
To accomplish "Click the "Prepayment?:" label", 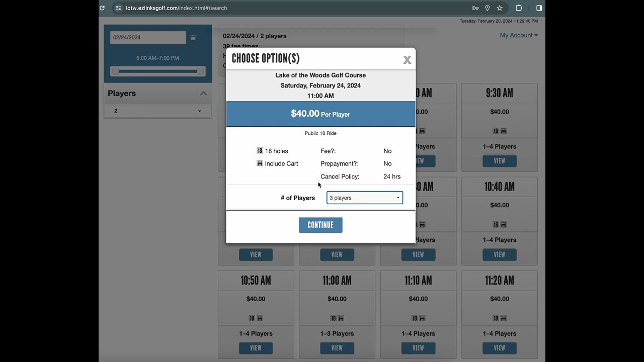I will coord(340,163).
